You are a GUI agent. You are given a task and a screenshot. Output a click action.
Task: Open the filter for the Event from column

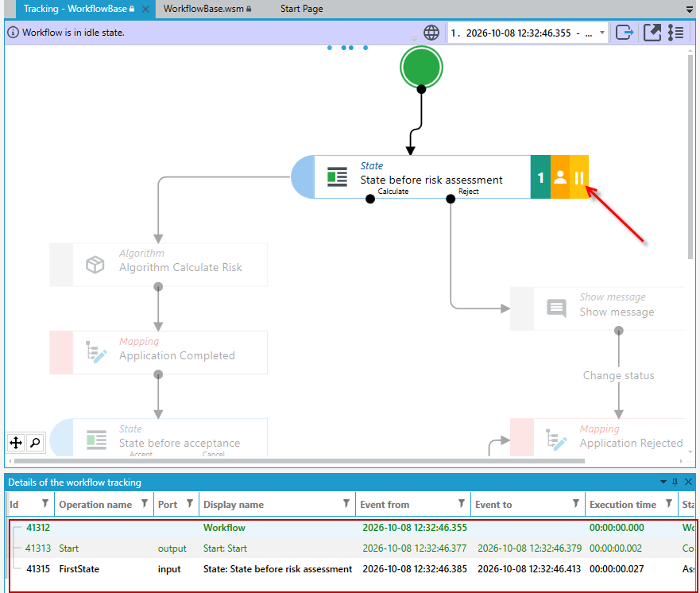click(x=462, y=504)
